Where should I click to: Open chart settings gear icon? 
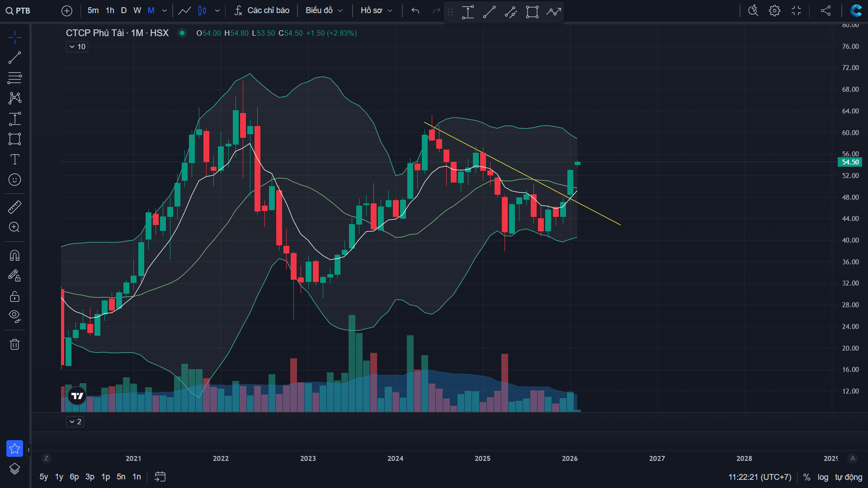pyautogui.click(x=774, y=10)
